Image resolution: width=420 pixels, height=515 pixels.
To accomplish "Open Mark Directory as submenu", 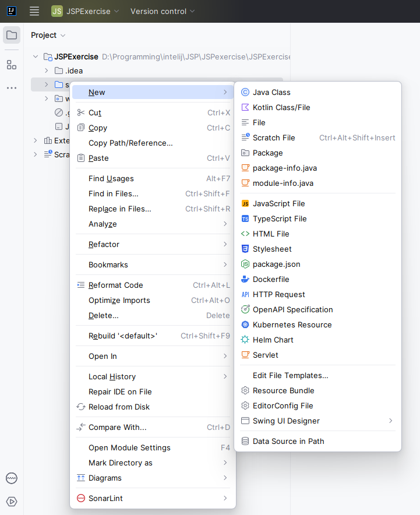I will (x=153, y=463).
